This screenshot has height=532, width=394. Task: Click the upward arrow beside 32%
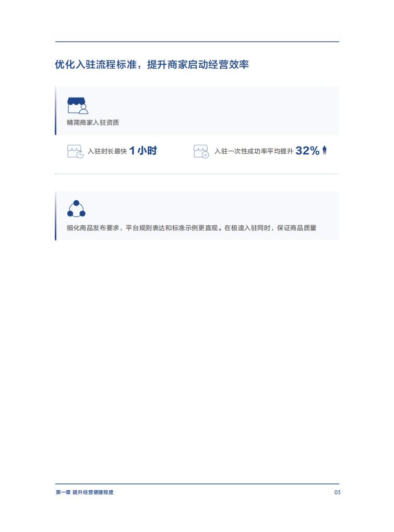(325, 150)
